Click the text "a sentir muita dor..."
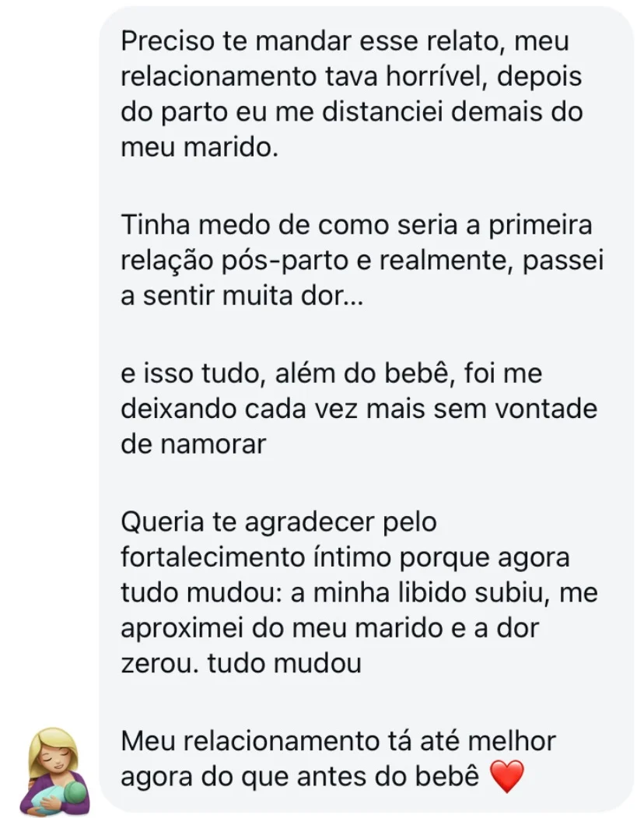Viewport: 644px width, 818px height. tap(242, 297)
